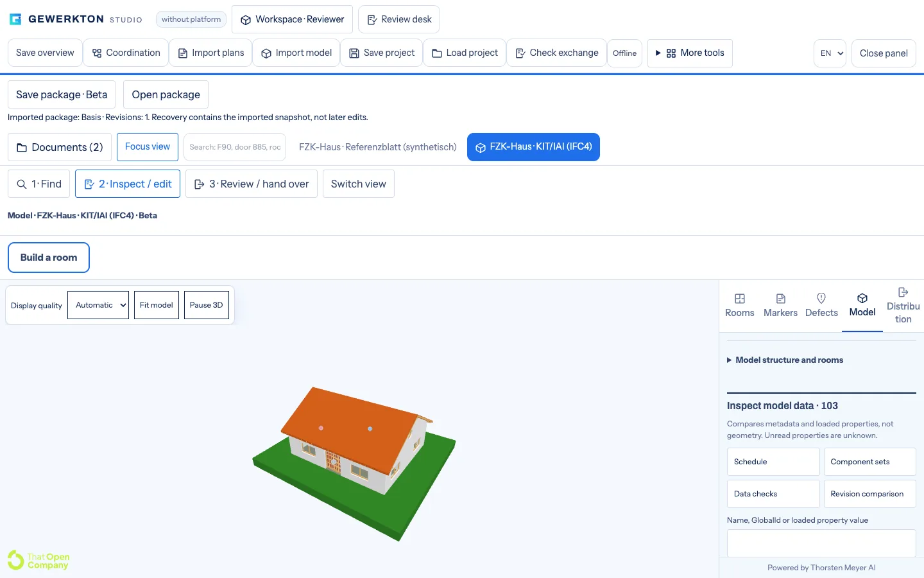Select FZK-Haus Referenzblatt document tab
Screen dimensions: 924x578
point(377,147)
